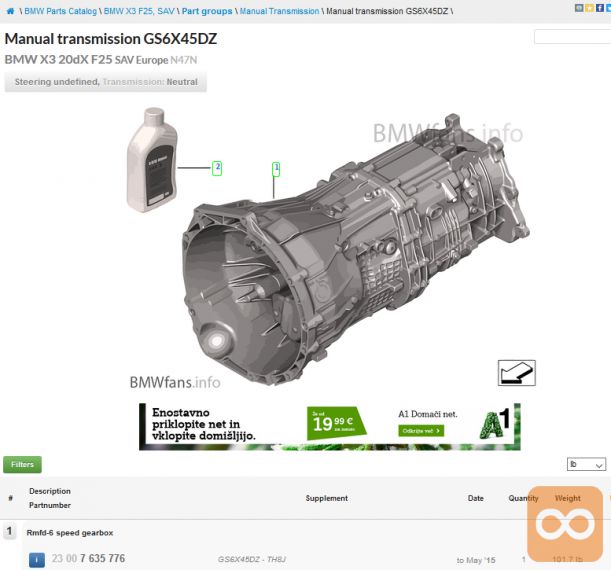Click the yellow star bookmark icon
This screenshot has height=570, width=611.
coord(590,8)
